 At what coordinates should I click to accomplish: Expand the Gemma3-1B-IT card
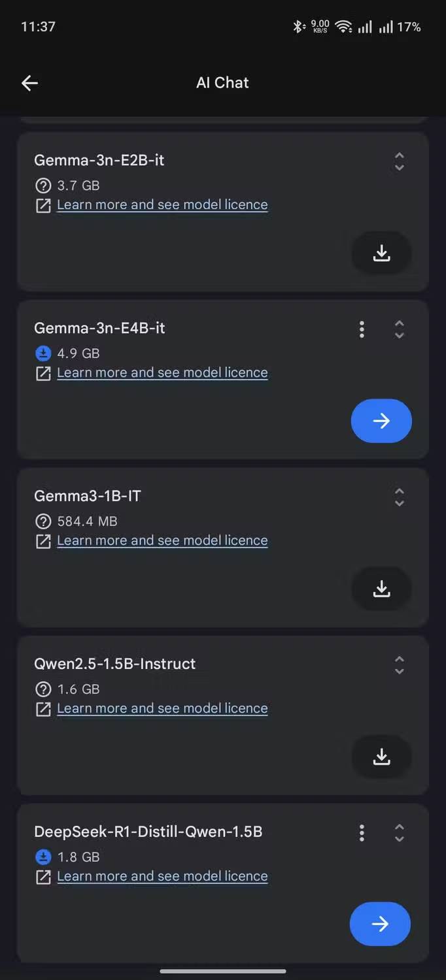coord(400,497)
